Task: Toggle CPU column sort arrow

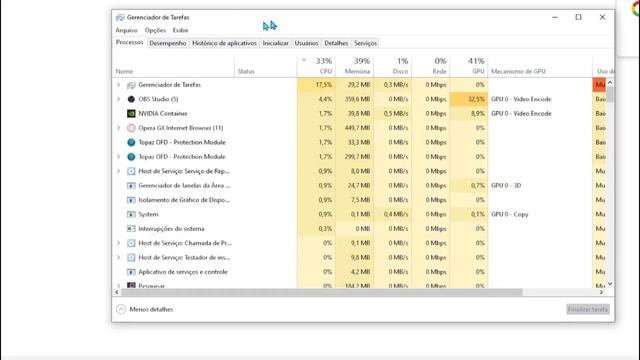Action: pos(304,60)
